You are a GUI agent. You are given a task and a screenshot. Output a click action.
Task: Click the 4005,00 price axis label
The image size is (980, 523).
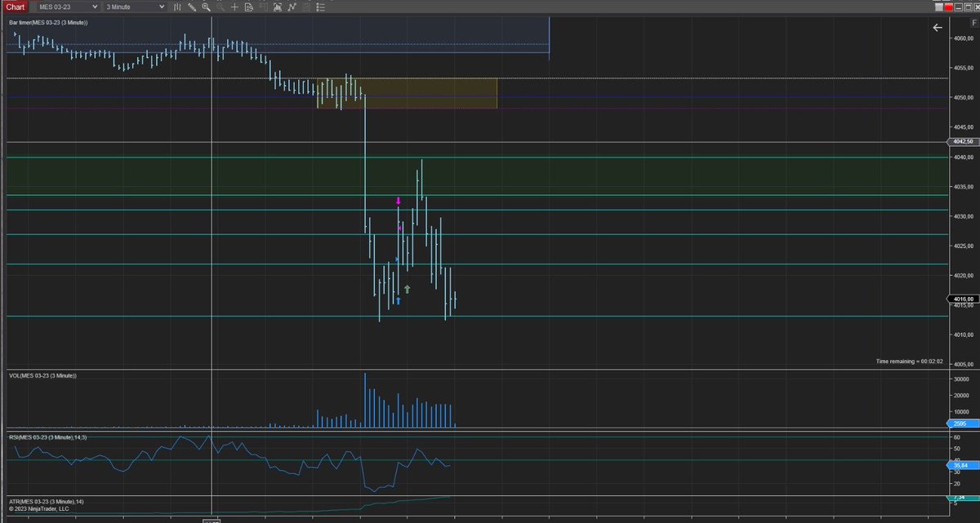click(x=963, y=365)
